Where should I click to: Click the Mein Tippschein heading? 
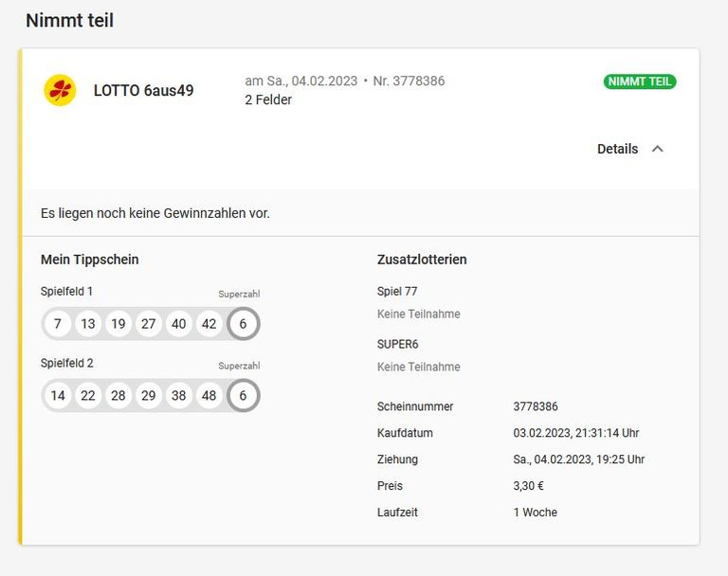point(90,260)
